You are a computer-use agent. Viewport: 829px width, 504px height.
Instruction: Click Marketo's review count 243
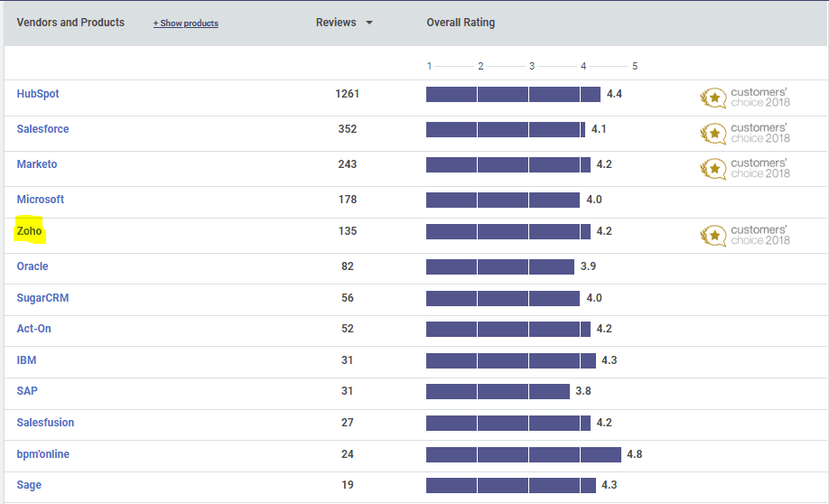tap(348, 164)
